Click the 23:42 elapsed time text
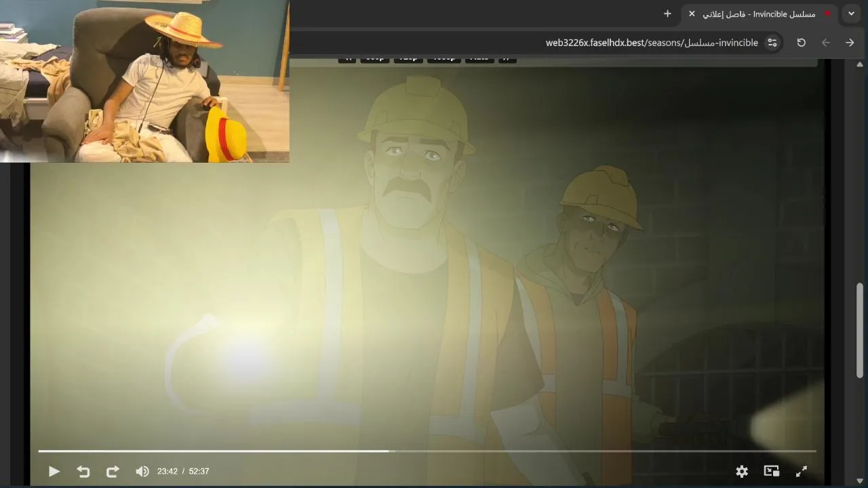The height and width of the screenshot is (488, 868). click(167, 471)
